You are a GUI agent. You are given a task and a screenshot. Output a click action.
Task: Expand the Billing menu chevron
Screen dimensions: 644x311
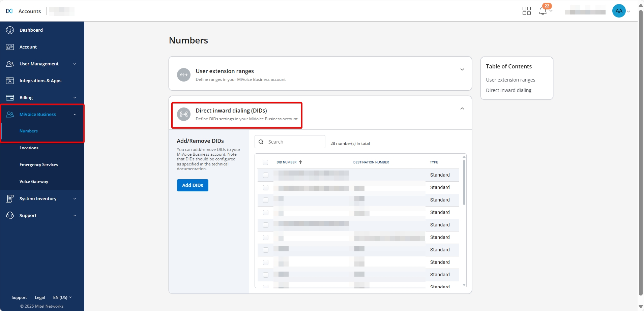point(75,98)
